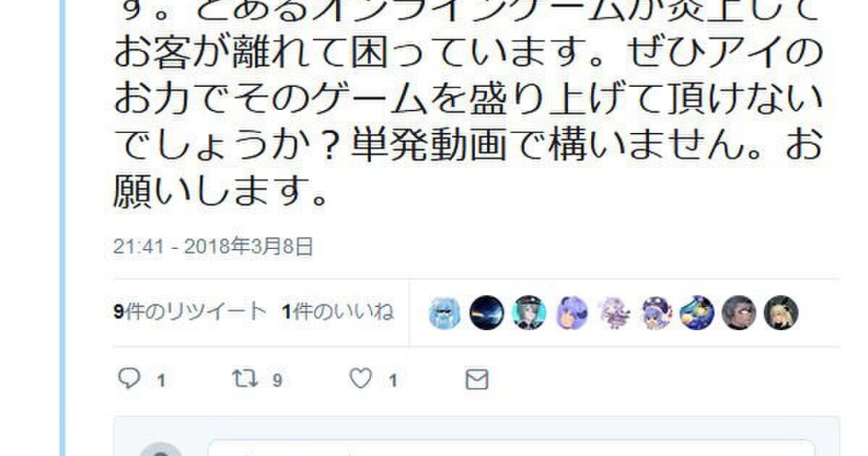The height and width of the screenshot is (456, 868).
Task: Open the 9件のリツイート list
Action: coord(190,312)
